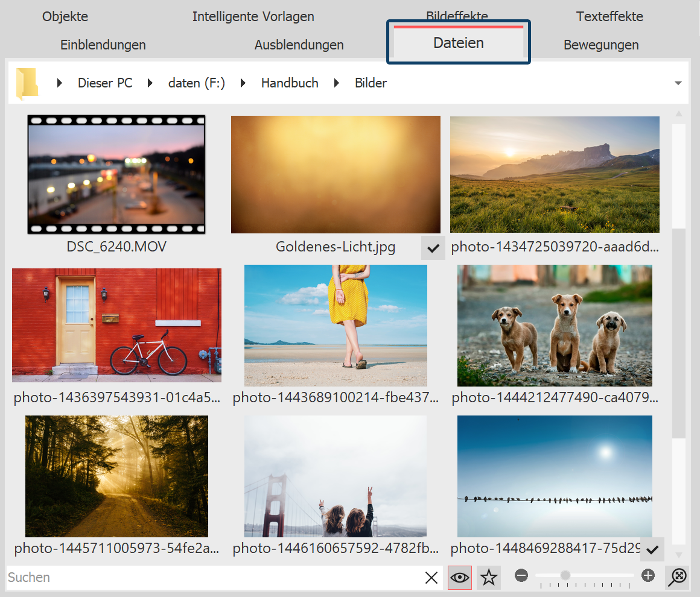
Task: Navigate to Handbuch via breadcrumb
Action: pyautogui.click(x=290, y=83)
